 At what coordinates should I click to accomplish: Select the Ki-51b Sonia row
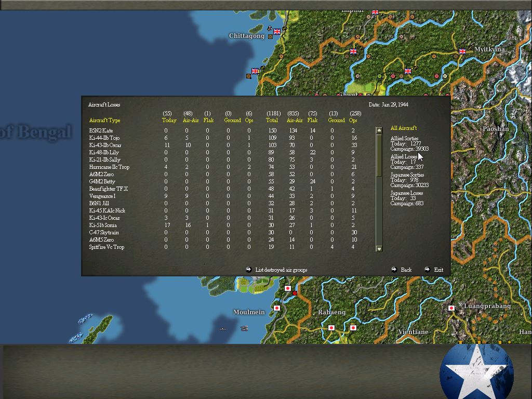point(224,225)
